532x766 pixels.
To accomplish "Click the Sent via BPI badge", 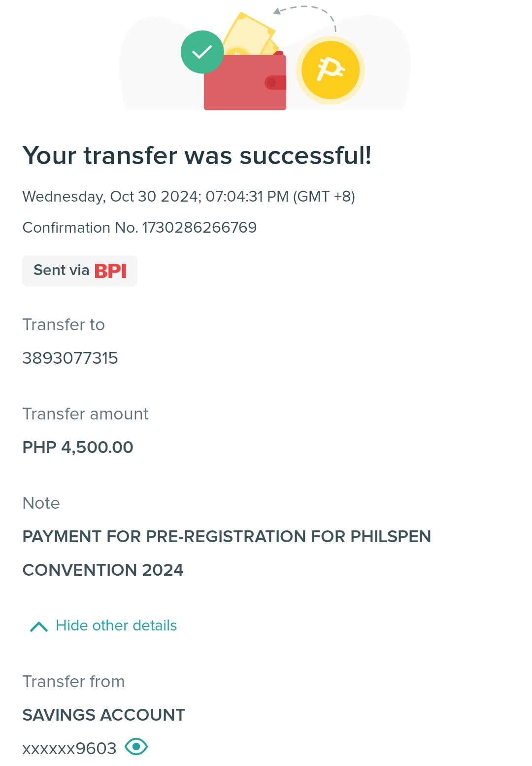I will pos(80,271).
